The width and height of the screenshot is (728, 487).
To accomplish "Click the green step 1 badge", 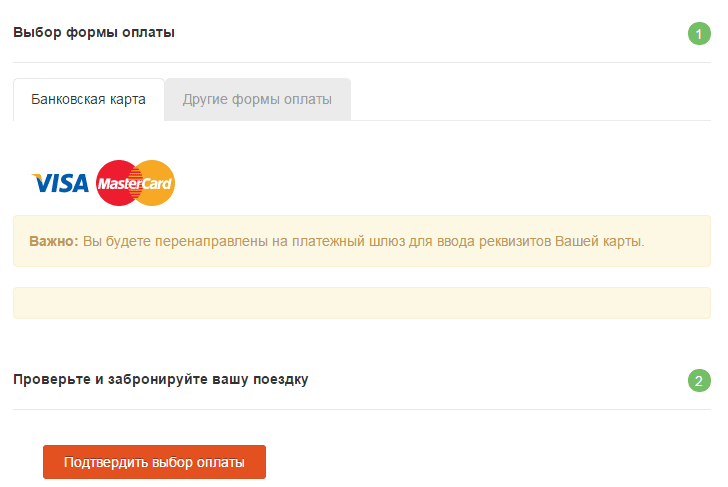I will pos(699,33).
